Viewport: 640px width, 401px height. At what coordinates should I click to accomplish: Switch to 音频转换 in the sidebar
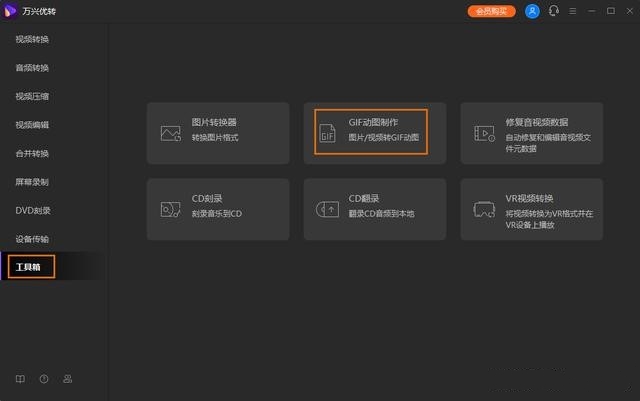click(32, 68)
